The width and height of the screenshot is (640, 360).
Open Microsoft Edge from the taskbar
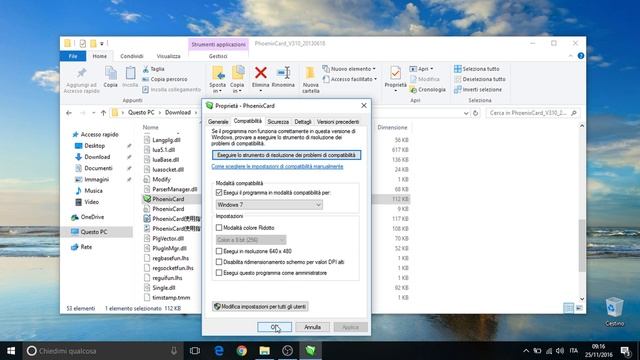pyautogui.click(x=219, y=351)
